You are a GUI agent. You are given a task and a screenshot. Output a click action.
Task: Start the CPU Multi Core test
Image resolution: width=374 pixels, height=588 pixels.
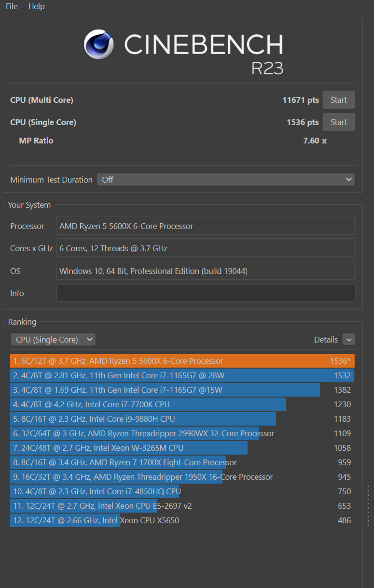[339, 100]
